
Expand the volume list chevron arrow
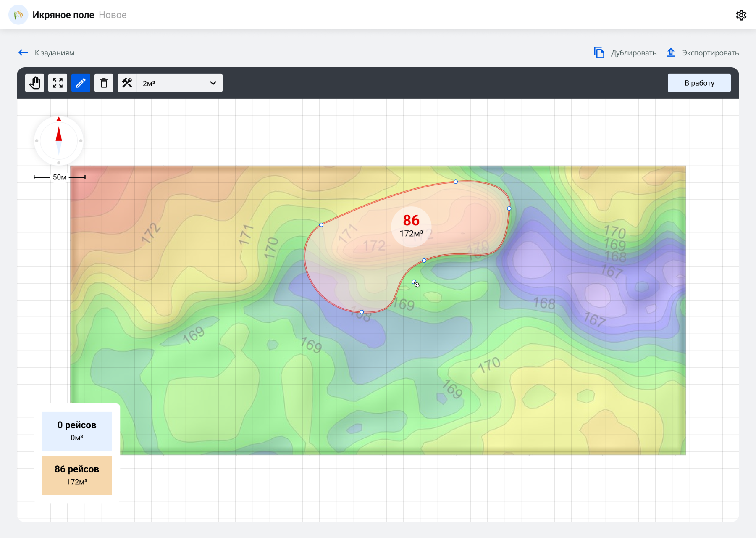(x=213, y=83)
